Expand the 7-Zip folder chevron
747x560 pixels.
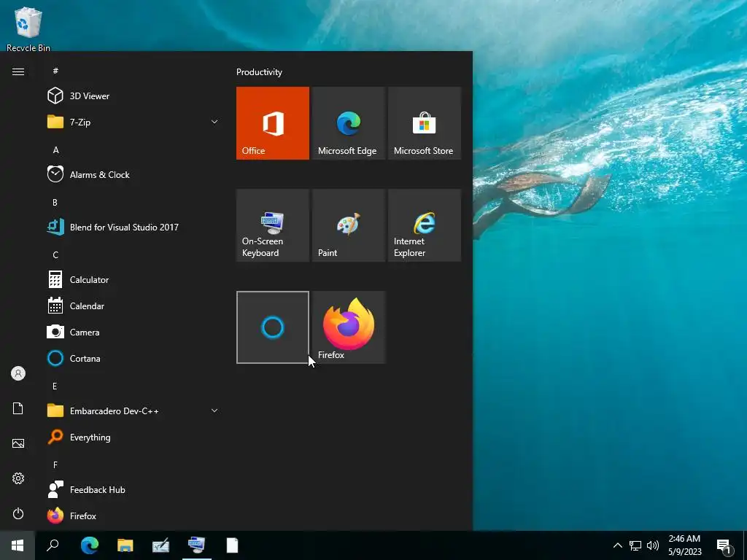click(214, 122)
